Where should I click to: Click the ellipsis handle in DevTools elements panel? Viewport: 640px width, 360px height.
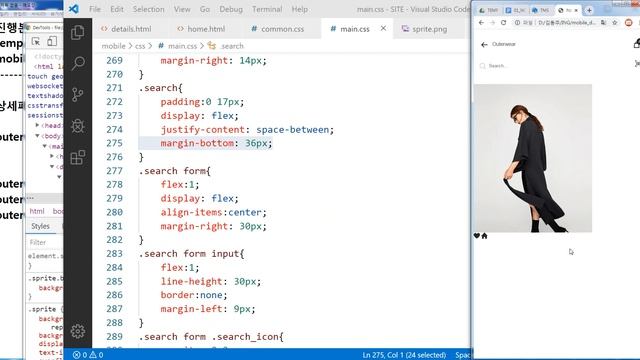[31, 198]
